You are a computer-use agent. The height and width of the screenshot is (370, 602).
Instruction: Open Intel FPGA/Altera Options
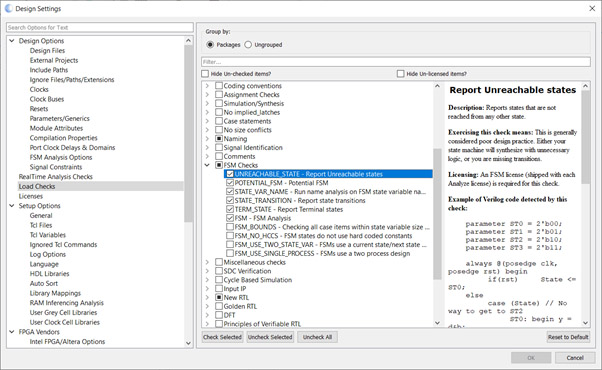[67, 342]
